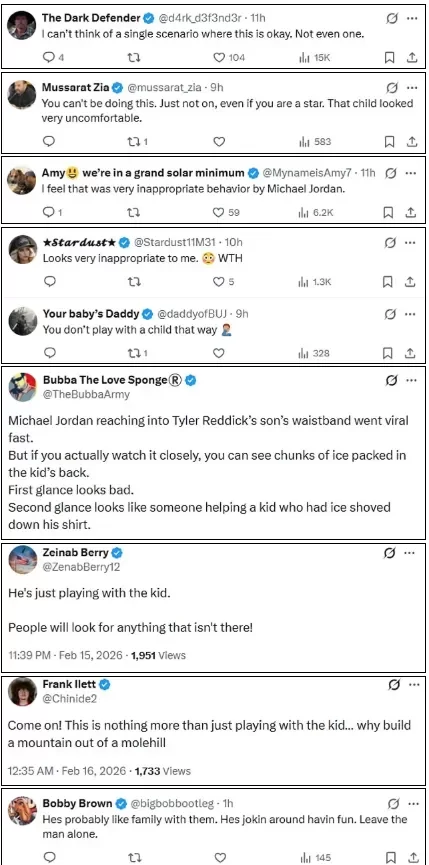
Task: Open more options on The Dark Defender's tweet
Action: click(x=411, y=18)
